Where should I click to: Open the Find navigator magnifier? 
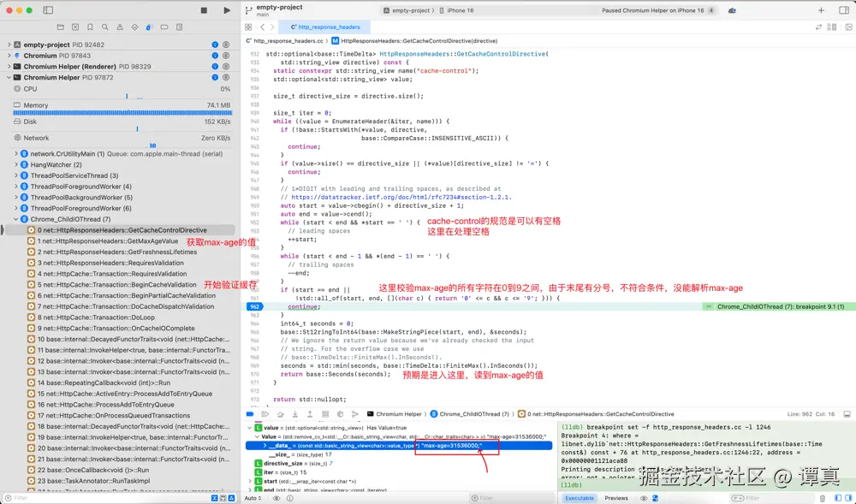coord(104,27)
